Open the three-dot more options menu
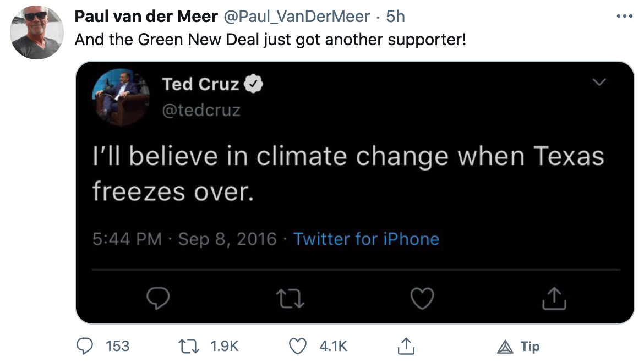 click(x=624, y=15)
